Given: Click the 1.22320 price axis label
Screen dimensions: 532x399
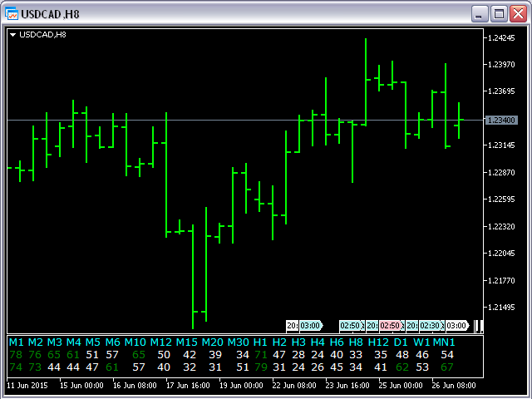Looking at the screenshot, I should [x=501, y=226].
